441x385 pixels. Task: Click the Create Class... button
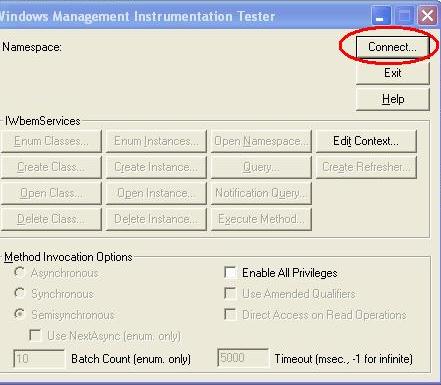pos(51,167)
